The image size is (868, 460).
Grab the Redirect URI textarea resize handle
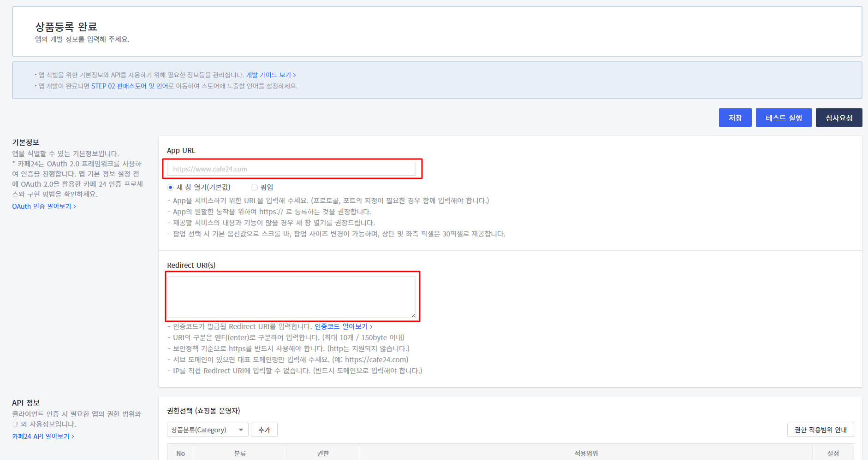click(x=413, y=316)
